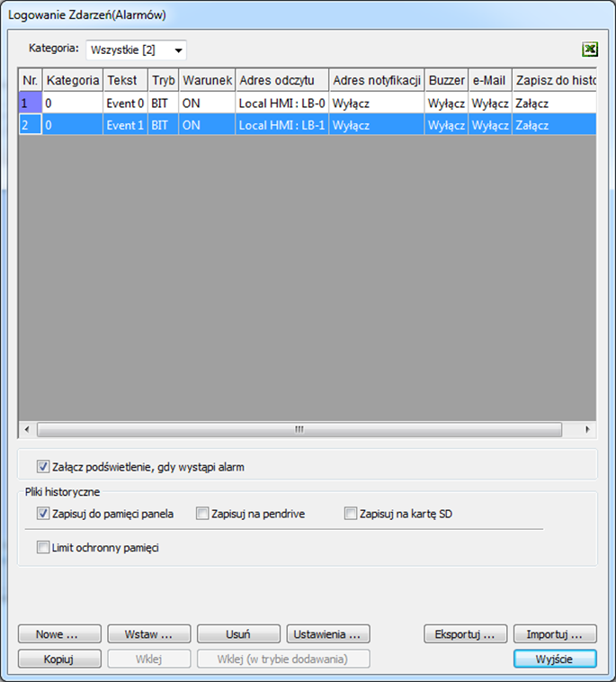This screenshot has height=682, width=616.
Task: Click the Nowe button
Action: (59, 634)
